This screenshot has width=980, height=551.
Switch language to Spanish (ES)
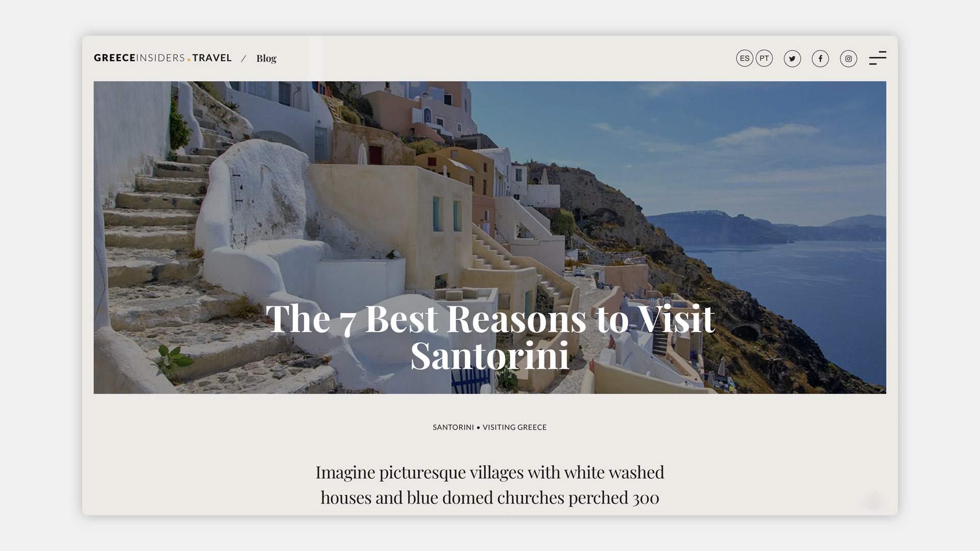(745, 58)
